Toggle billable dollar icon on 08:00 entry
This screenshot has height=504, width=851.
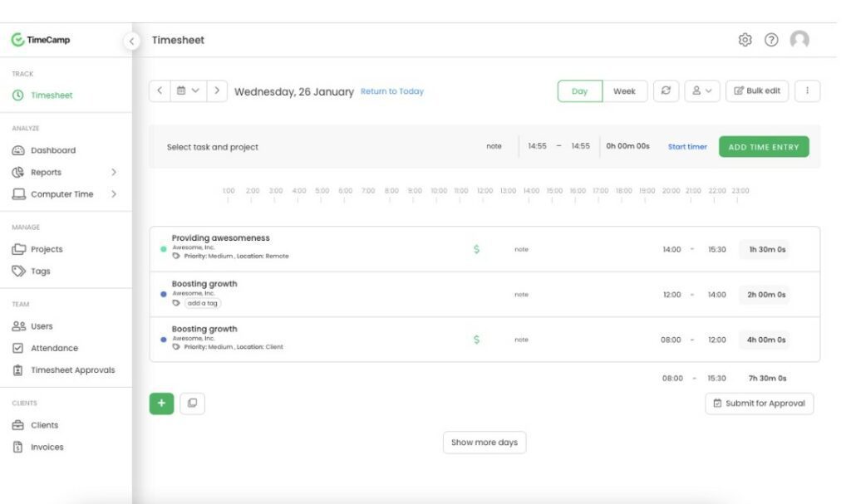pyautogui.click(x=476, y=340)
